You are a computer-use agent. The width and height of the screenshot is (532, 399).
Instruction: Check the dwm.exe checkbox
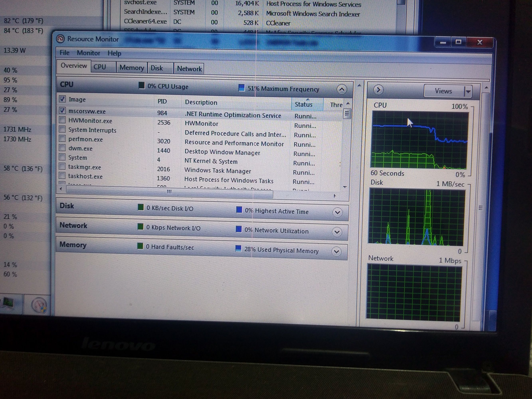coord(62,147)
